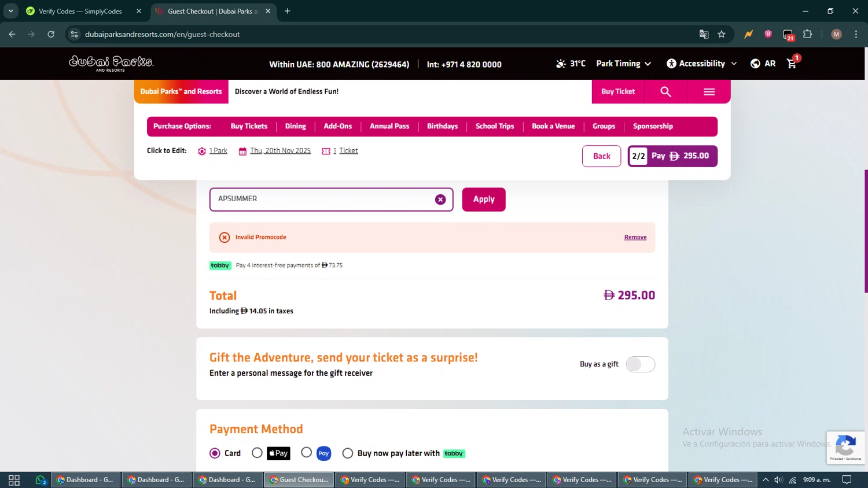Open first Dashboard taskbar window
This screenshot has width=868, height=488.
tap(86, 480)
